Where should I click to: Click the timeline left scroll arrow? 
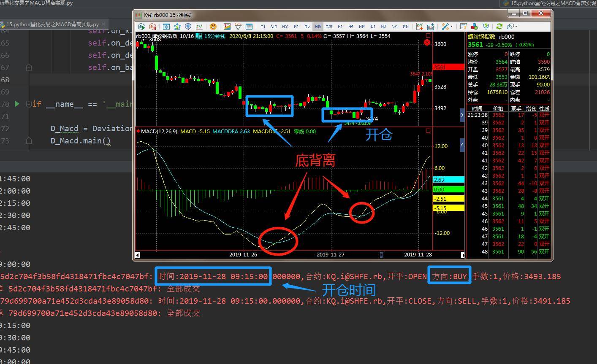point(138,255)
